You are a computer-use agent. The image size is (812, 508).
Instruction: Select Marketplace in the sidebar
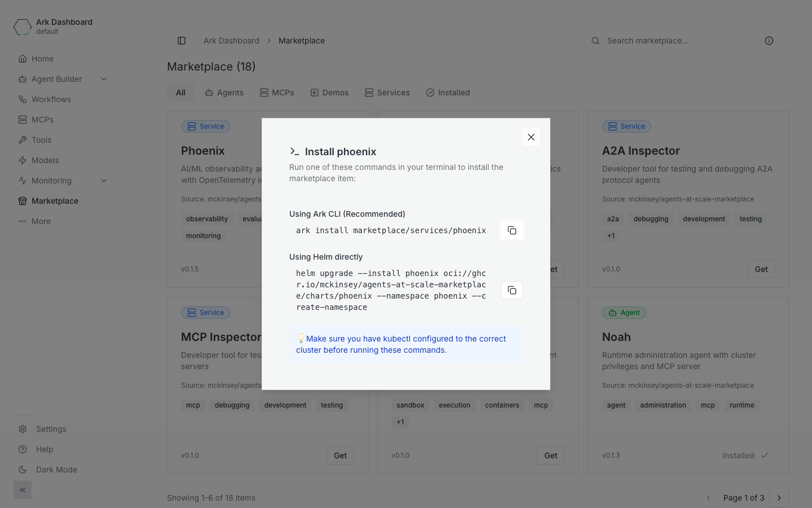63,201
